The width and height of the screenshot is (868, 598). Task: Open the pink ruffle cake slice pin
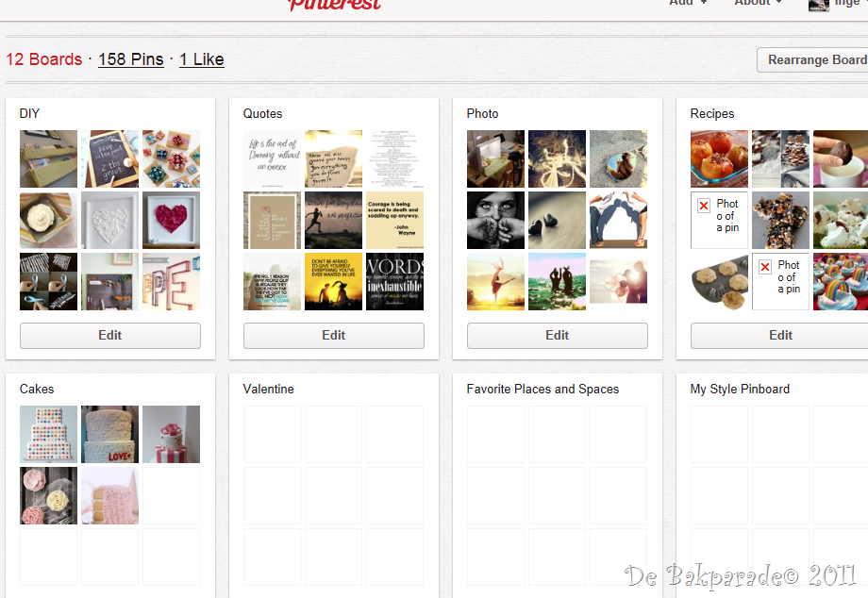[110, 495]
